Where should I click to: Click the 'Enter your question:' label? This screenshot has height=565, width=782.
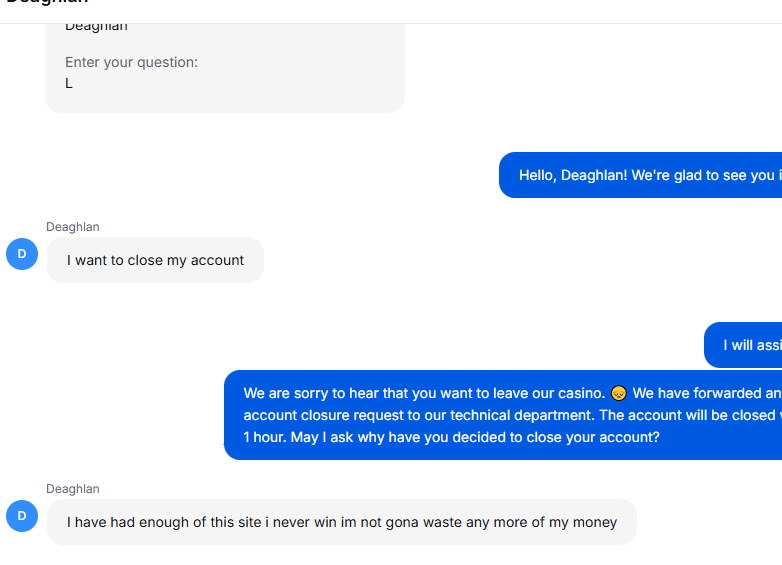131,62
